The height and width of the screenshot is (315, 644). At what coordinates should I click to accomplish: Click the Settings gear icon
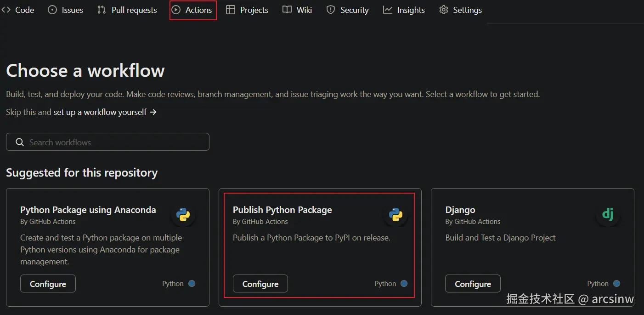coord(443,10)
